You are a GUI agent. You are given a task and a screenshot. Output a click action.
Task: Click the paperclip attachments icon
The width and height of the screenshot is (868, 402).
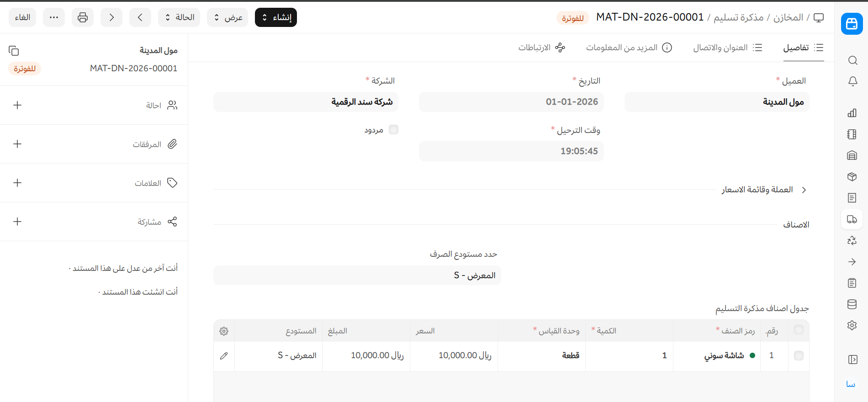172,144
